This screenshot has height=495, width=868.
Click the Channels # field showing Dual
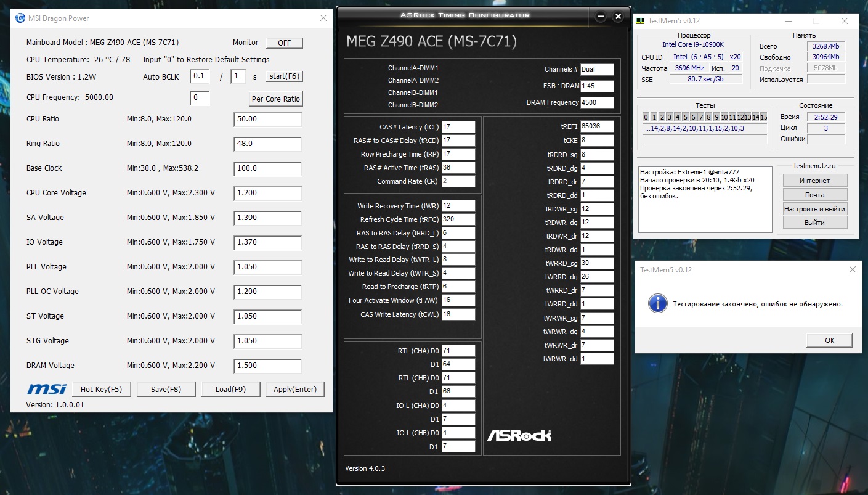point(597,70)
